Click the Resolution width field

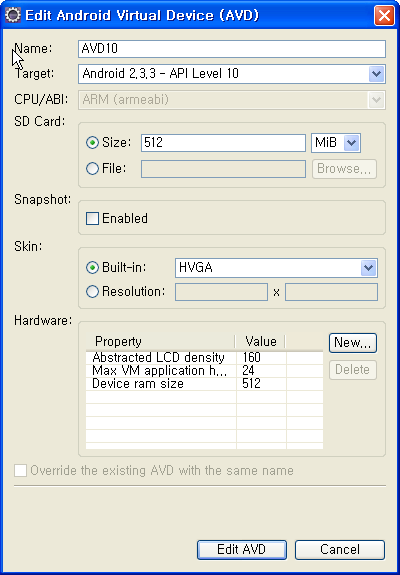(221, 292)
